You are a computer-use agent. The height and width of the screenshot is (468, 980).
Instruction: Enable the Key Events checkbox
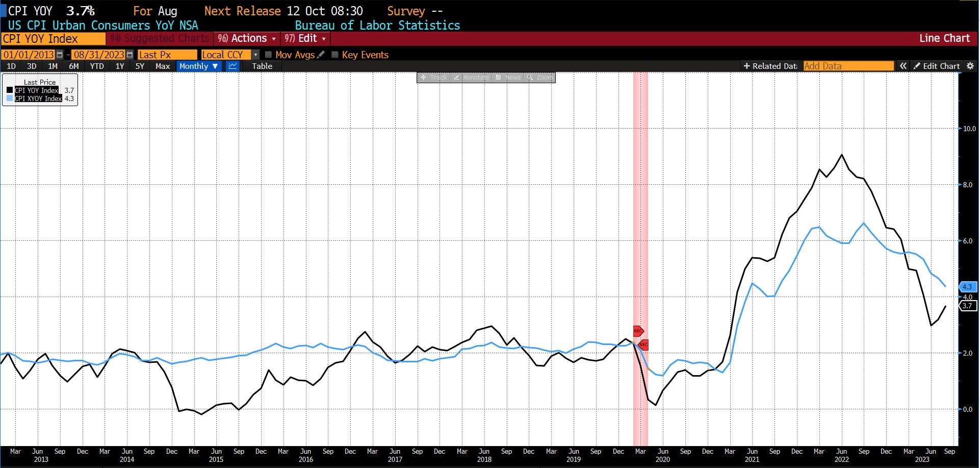pos(335,55)
